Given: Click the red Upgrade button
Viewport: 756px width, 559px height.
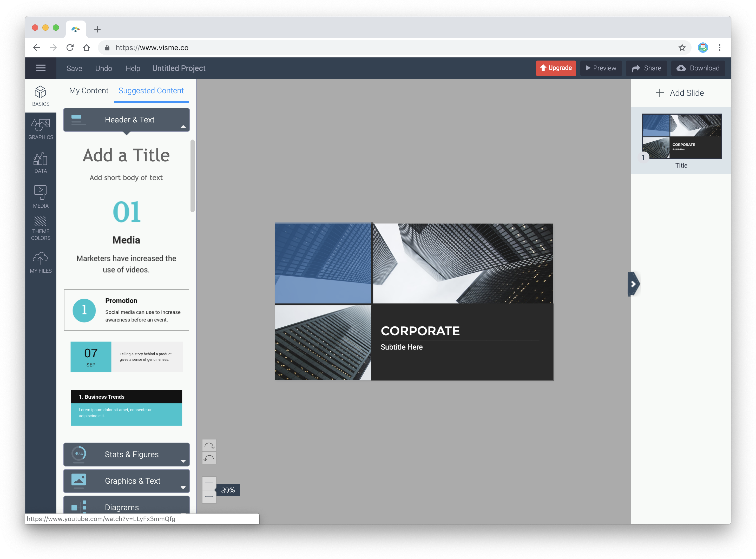Looking at the screenshot, I should pyautogui.click(x=556, y=68).
